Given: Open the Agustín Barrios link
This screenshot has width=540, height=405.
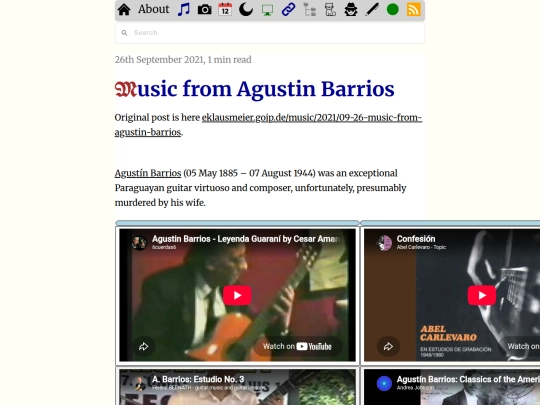Looking at the screenshot, I should [148, 173].
